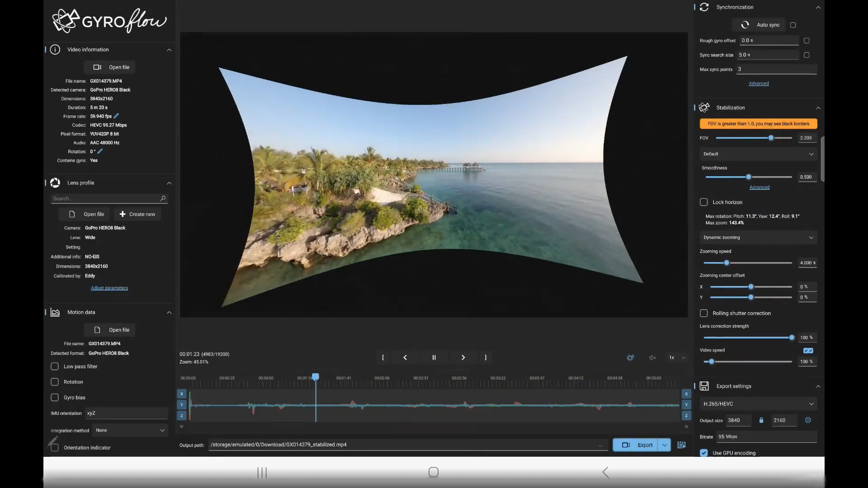Viewport: 868px width, 488px height.
Task: Enable Rolling shutter correction
Action: [x=704, y=313]
